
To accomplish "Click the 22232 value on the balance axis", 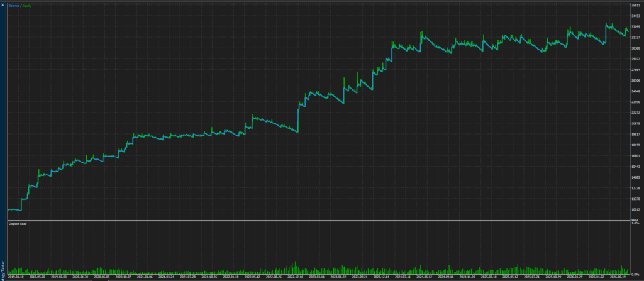I will 636,113.
